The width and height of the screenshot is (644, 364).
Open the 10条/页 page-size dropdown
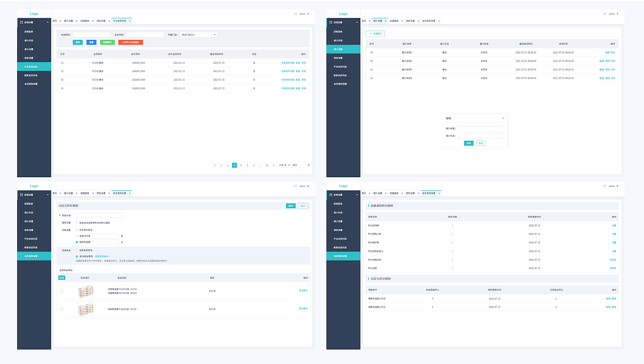coord(284,165)
